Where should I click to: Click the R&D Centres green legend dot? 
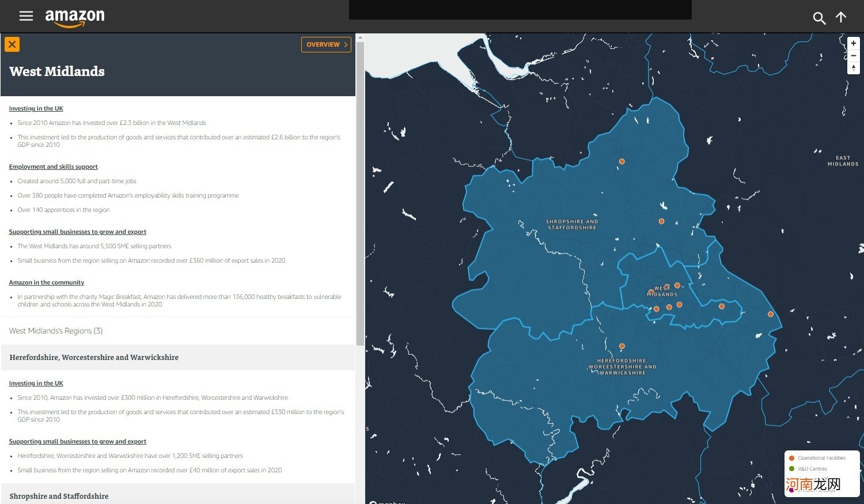[x=791, y=469]
